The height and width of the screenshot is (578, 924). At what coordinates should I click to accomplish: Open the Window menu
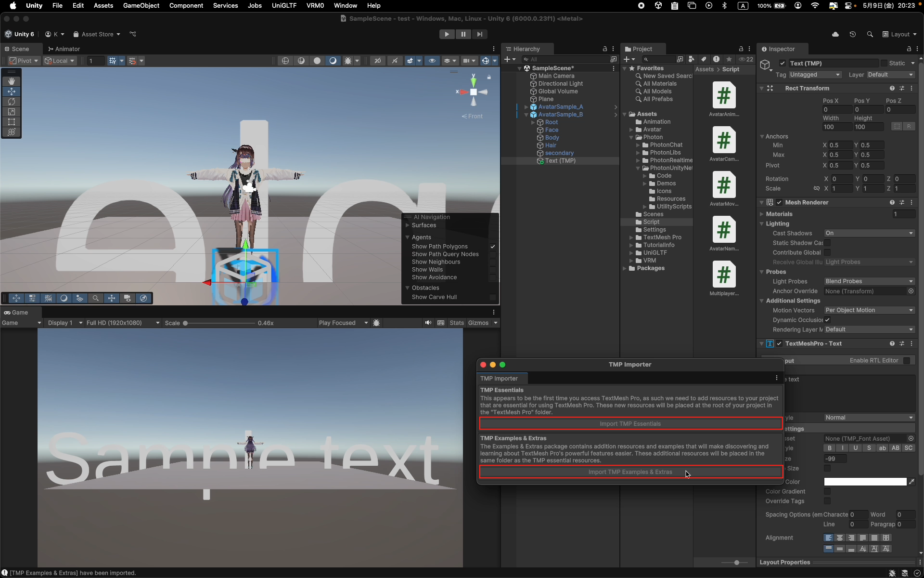(345, 5)
